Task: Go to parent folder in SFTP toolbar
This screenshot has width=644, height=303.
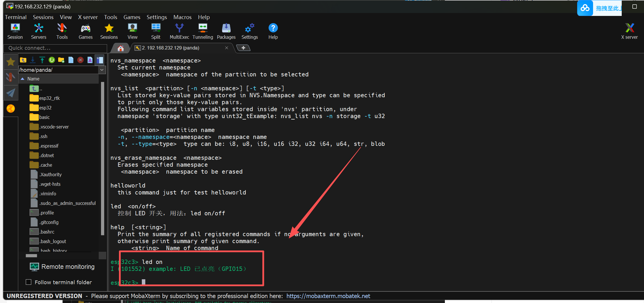Action: click(23, 60)
